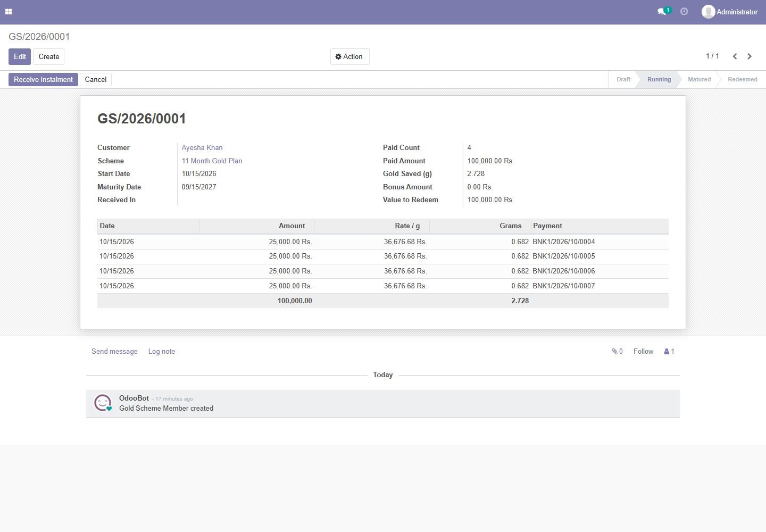Go to next record arrow

point(750,56)
